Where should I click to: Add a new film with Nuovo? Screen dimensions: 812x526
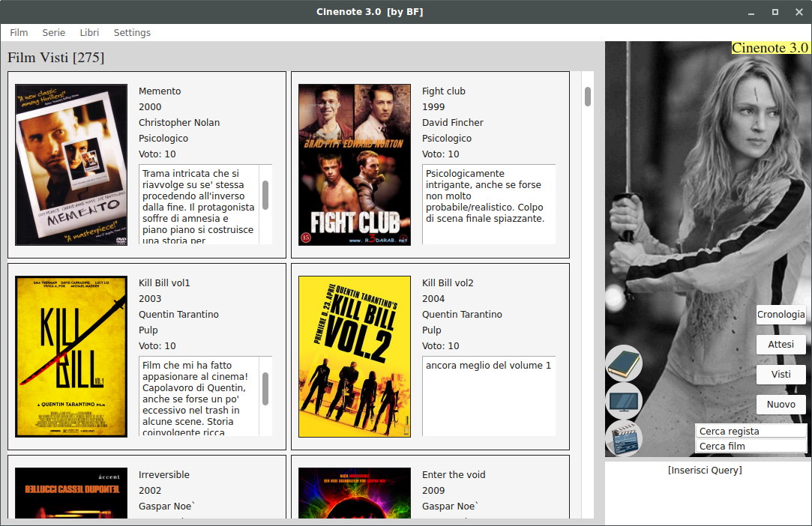tap(781, 405)
